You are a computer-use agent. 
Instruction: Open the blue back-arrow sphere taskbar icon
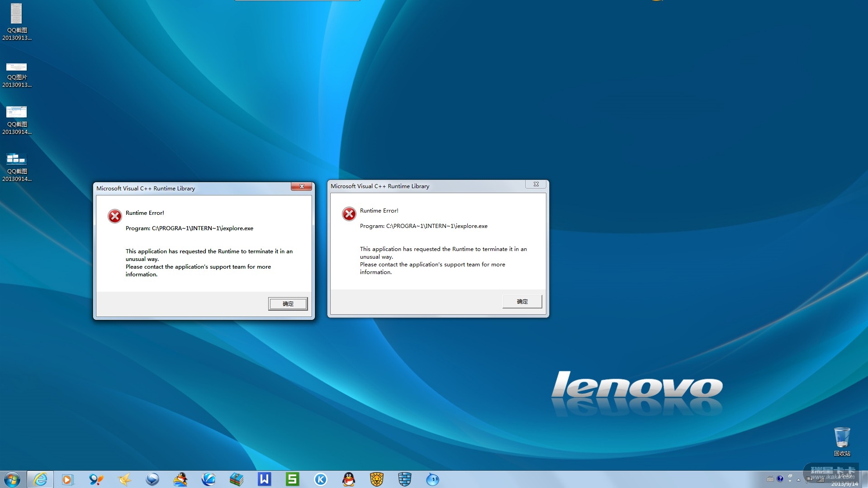tap(152, 479)
